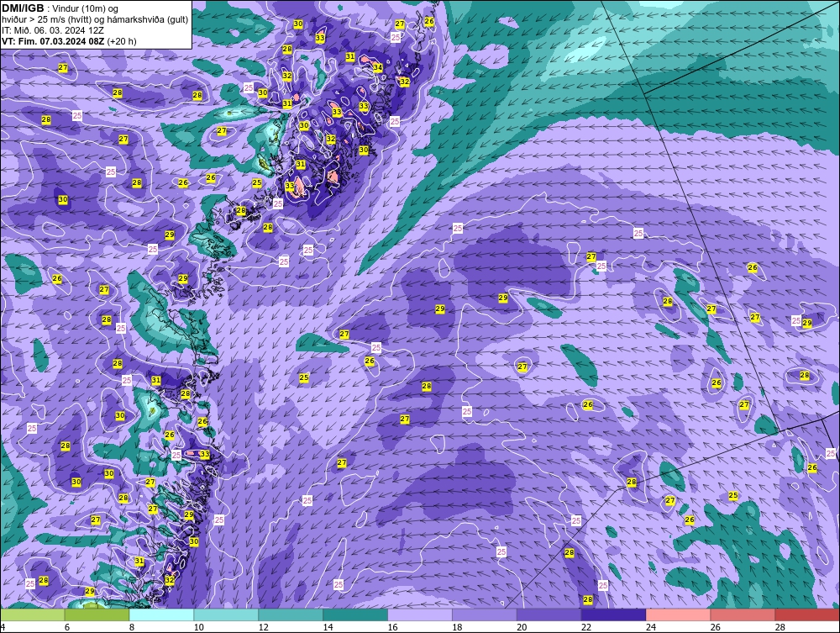Click the yellow '34' gust label
Image resolution: width=840 pixels, height=633 pixels.
click(378, 67)
